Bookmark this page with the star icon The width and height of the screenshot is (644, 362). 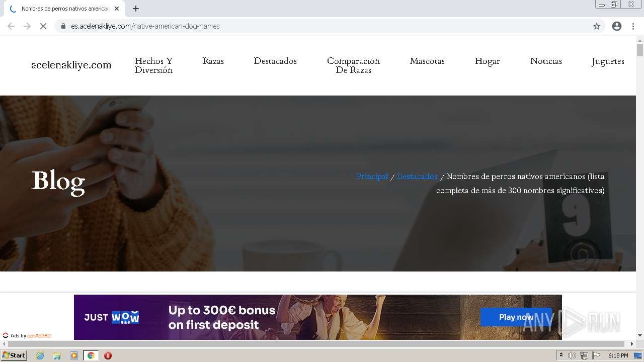pyautogui.click(x=597, y=26)
